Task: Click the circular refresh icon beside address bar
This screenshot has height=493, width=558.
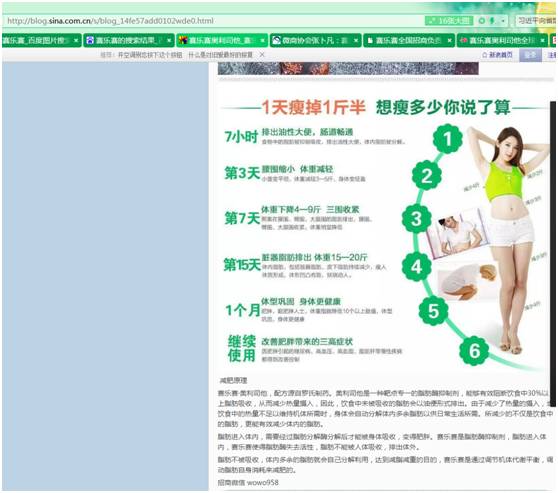Action: point(482,21)
